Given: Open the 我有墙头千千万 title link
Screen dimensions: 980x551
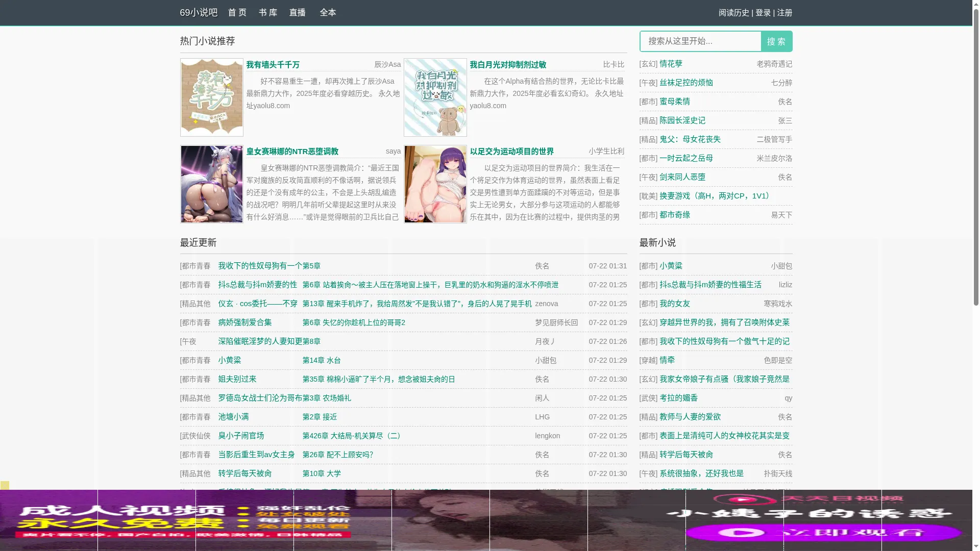Looking at the screenshot, I should (273, 65).
